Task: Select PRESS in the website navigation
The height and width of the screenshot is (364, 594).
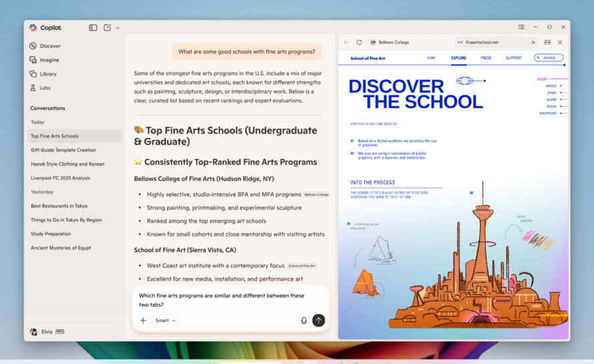Action: click(x=485, y=58)
